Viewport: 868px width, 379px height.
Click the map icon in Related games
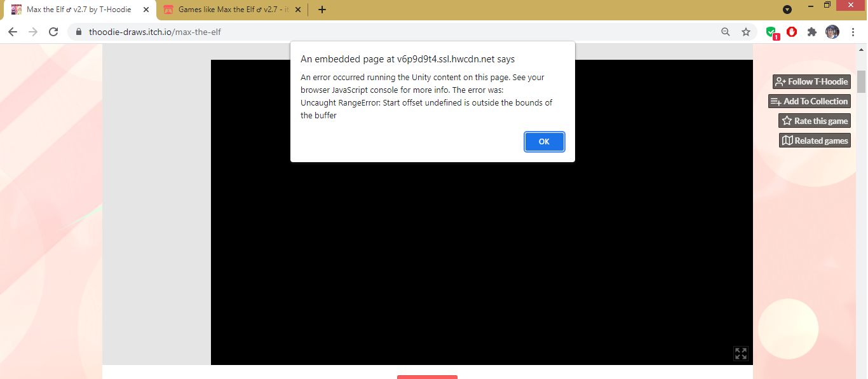click(787, 141)
